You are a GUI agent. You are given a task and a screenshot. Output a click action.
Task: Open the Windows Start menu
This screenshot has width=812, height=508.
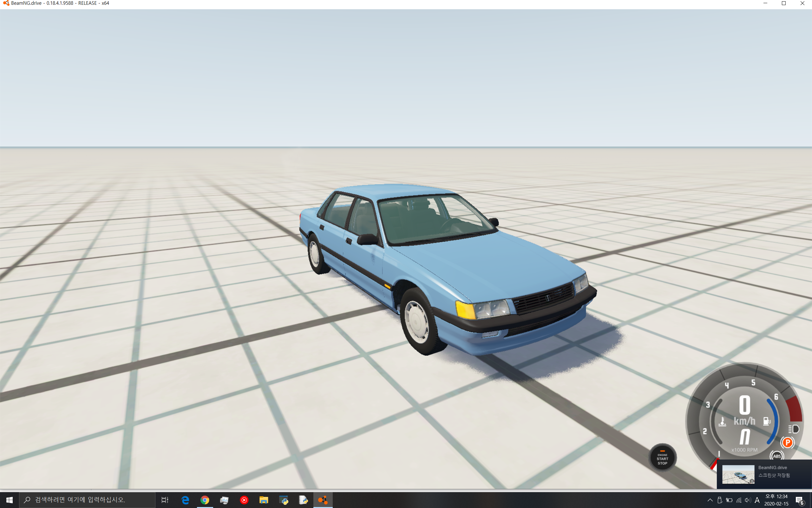[10, 500]
